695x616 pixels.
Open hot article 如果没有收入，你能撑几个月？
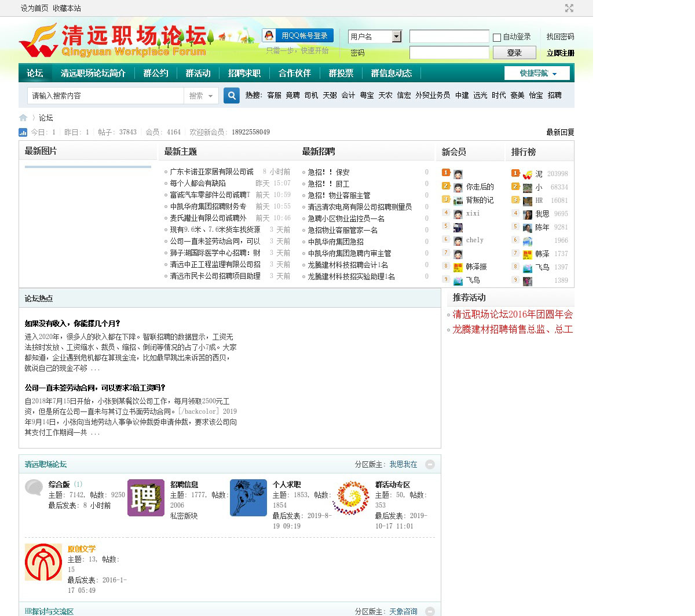pyautogui.click(x=72, y=323)
